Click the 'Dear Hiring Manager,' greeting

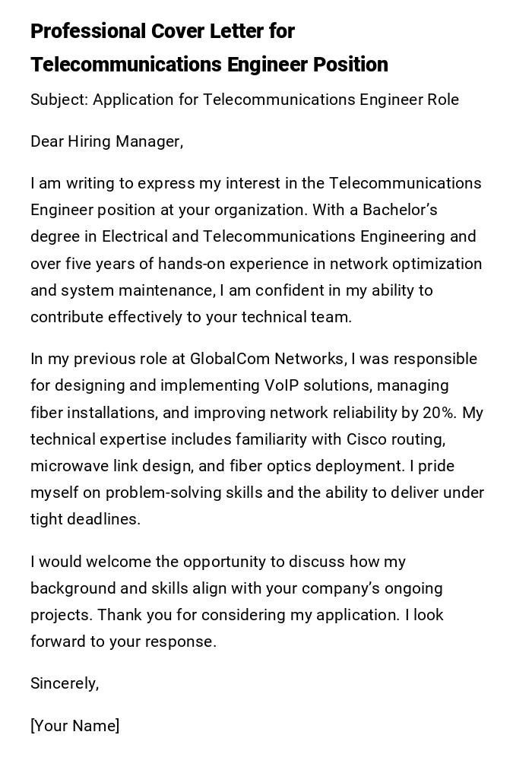[106, 141]
